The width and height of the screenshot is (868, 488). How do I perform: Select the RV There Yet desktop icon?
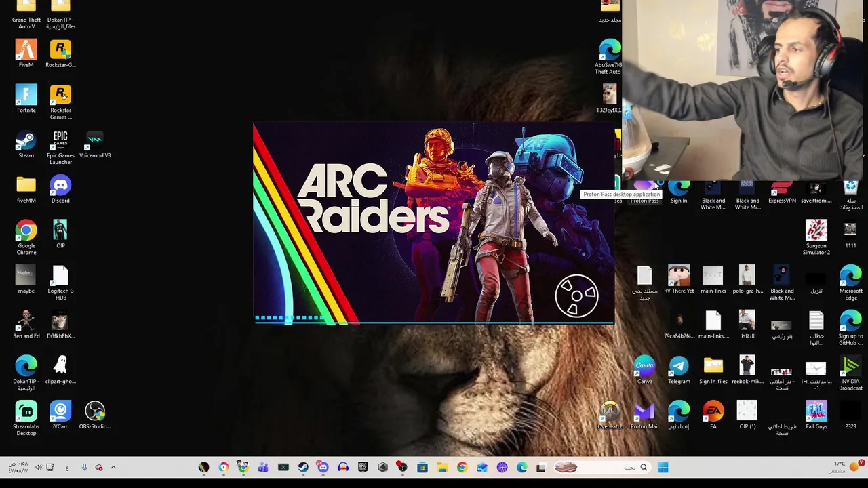click(x=679, y=280)
